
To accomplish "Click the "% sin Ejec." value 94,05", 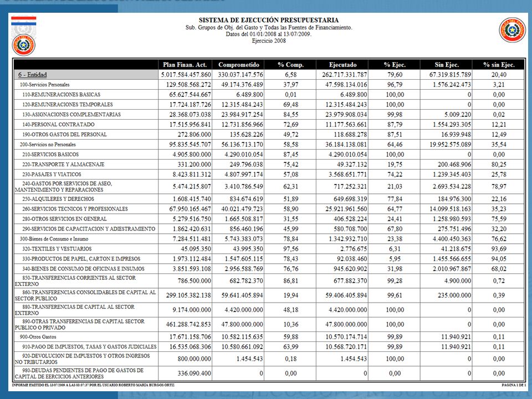I will pyautogui.click(x=499, y=259).
